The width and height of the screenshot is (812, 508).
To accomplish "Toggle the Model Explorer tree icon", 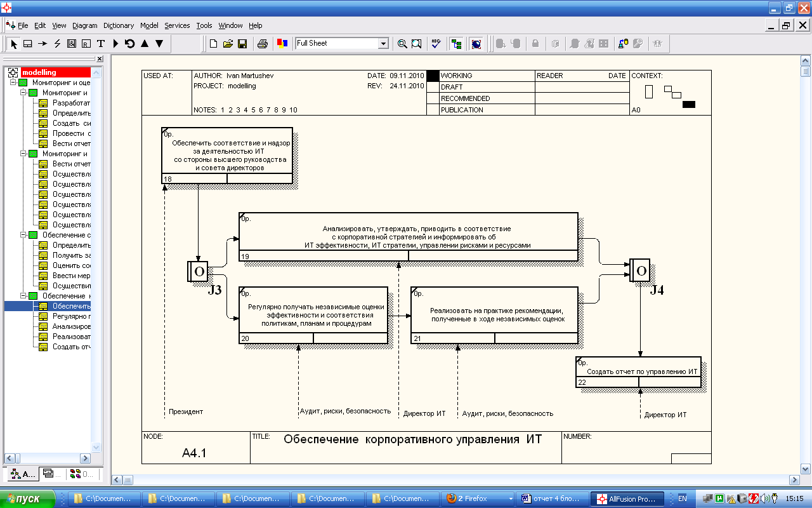I will 456,44.
